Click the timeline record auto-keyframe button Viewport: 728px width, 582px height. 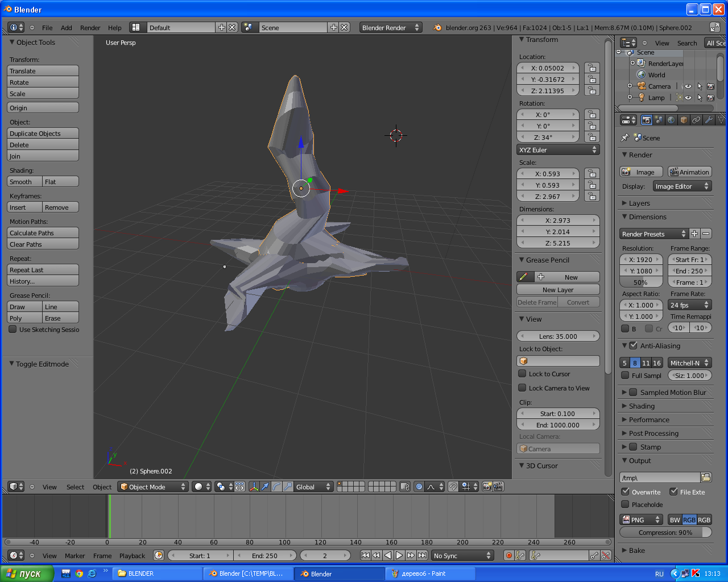[x=509, y=556]
